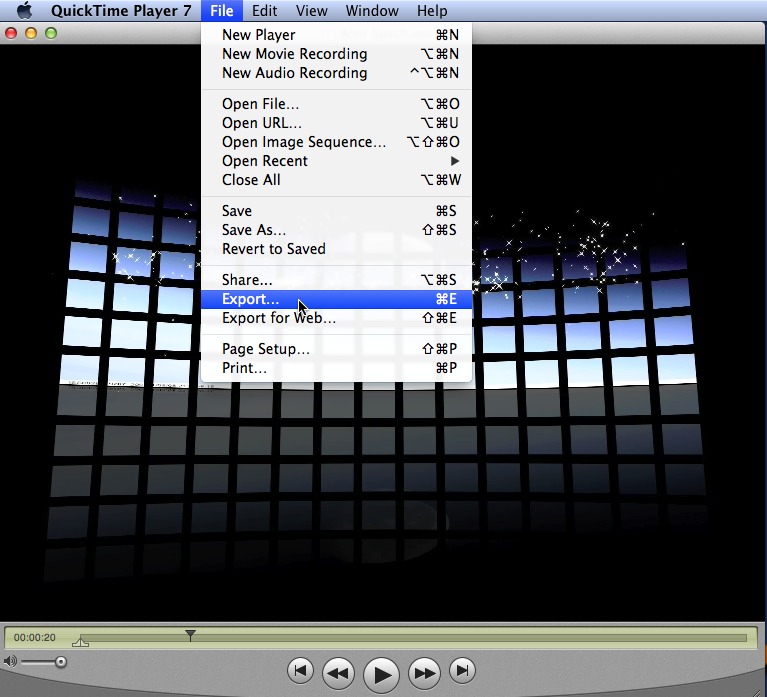Image resolution: width=767 pixels, height=697 pixels.
Task: Skip to the movie end
Action: tap(462, 671)
